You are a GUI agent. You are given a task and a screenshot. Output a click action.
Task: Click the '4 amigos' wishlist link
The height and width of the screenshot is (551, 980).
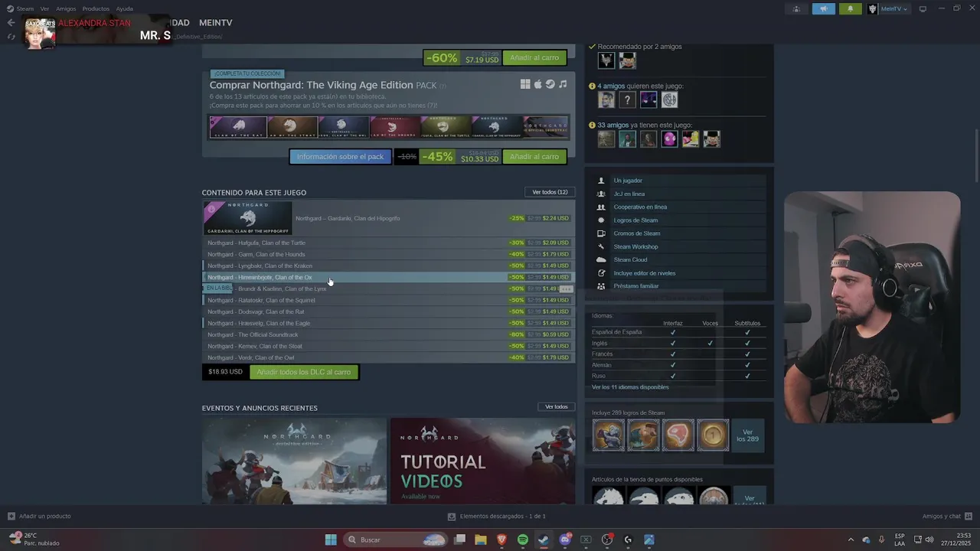(611, 86)
